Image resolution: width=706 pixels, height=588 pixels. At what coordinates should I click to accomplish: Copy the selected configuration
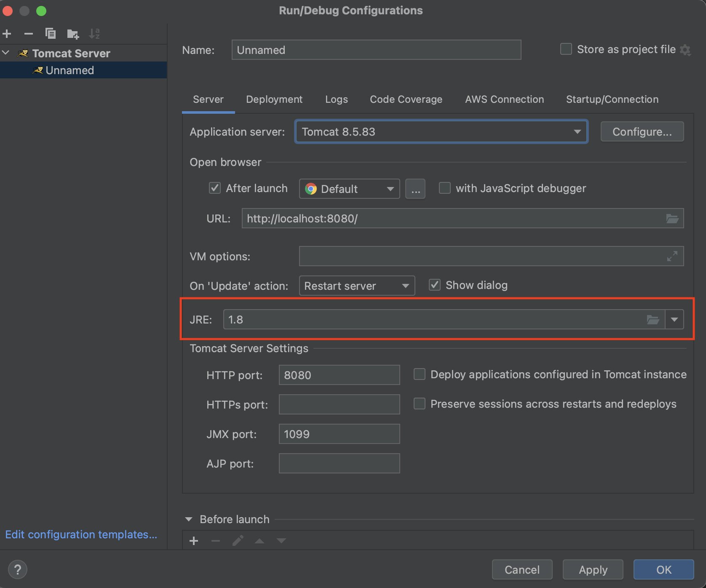51,34
